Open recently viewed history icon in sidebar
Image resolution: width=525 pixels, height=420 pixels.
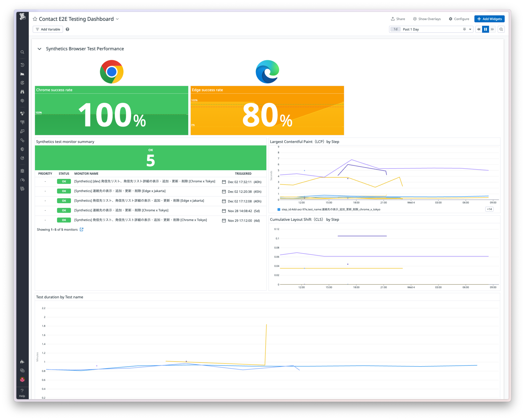(x=22, y=65)
